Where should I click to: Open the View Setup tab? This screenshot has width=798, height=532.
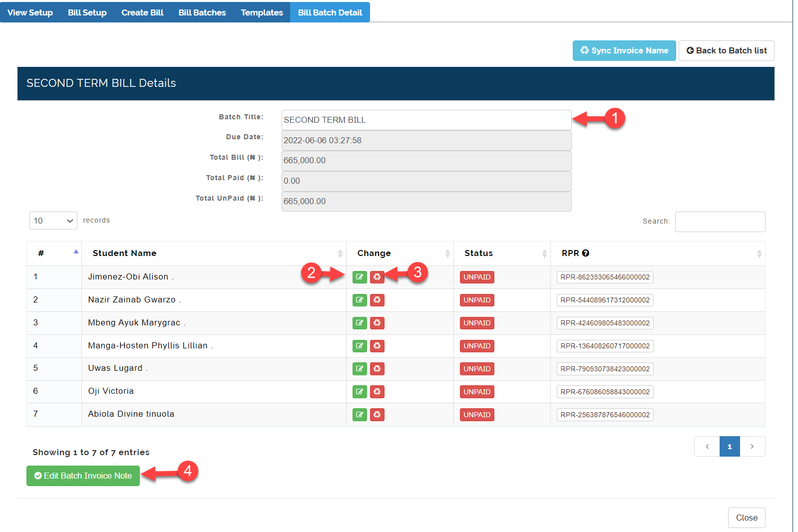[x=30, y=12]
